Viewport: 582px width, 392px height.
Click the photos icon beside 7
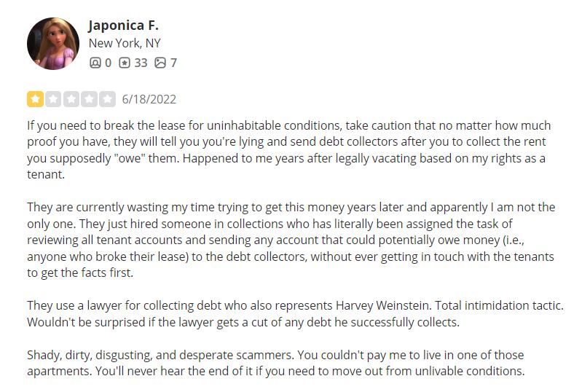[x=160, y=63]
